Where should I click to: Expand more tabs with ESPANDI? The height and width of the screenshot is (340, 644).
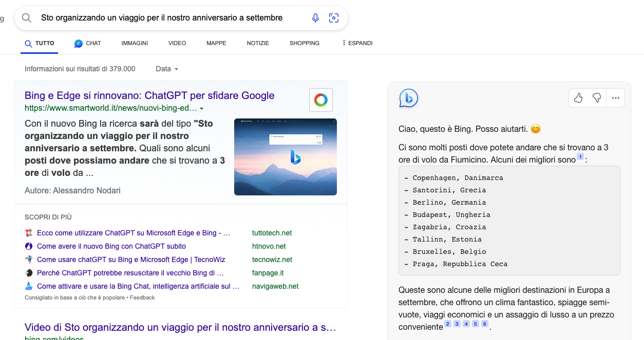click(x=357, y=43)
